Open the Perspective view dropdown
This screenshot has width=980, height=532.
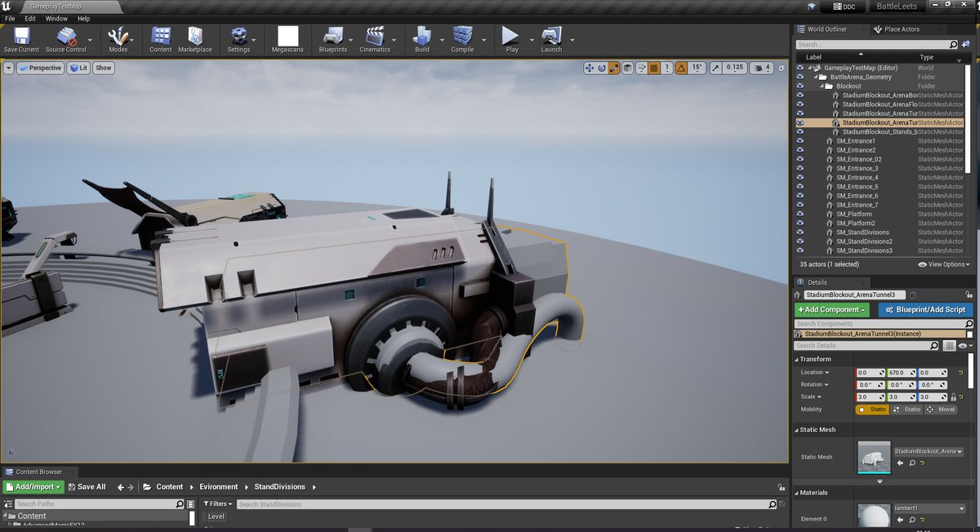click(x=40, y=68)
